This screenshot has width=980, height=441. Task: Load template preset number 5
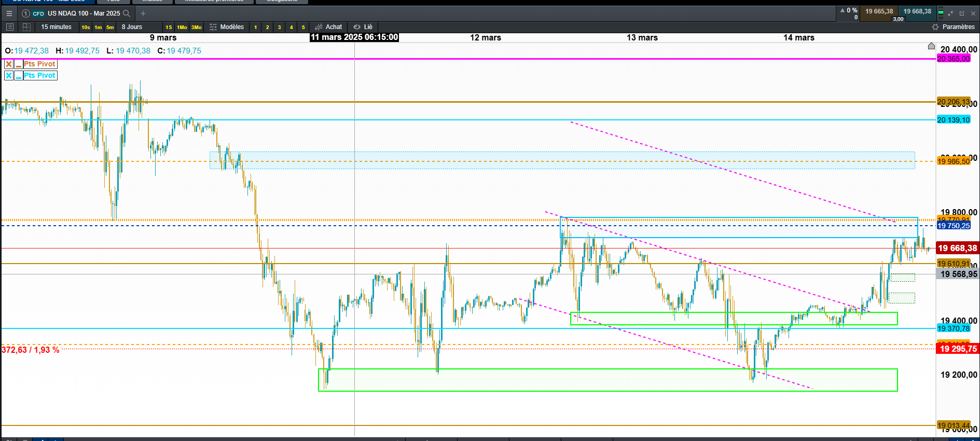303,27
